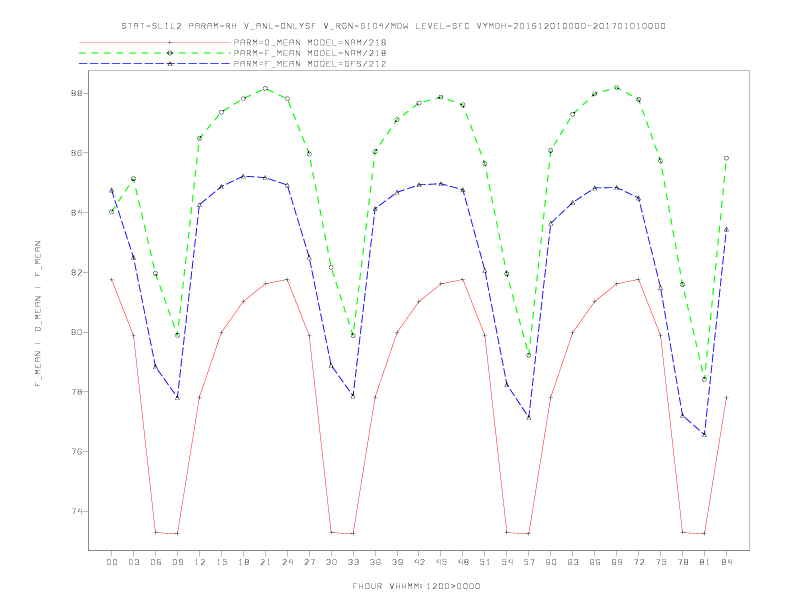Click the x-axis hour label 12
Viewport: 792px width, 612px height.
200,562
